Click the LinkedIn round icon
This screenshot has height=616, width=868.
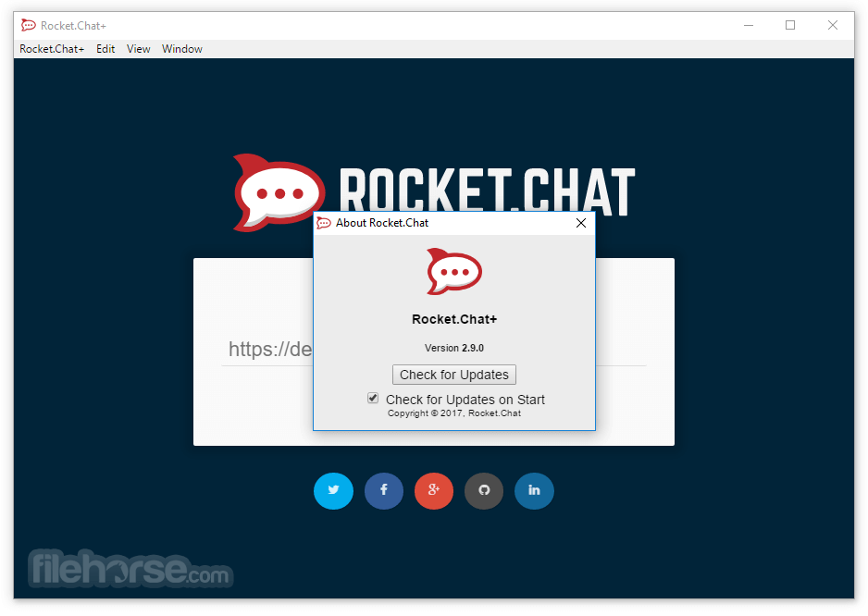coord(534,490)
